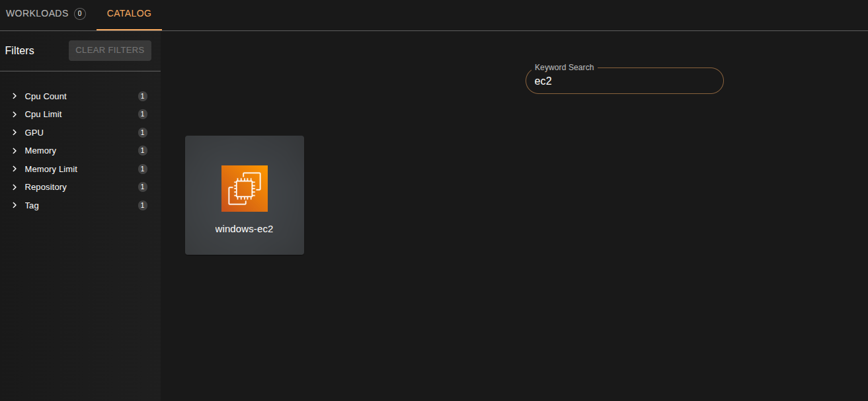Click the workload count badge showing 0
Image resolution: width=868 pixels, height=401 pixels.
click(x=80, y=13)
